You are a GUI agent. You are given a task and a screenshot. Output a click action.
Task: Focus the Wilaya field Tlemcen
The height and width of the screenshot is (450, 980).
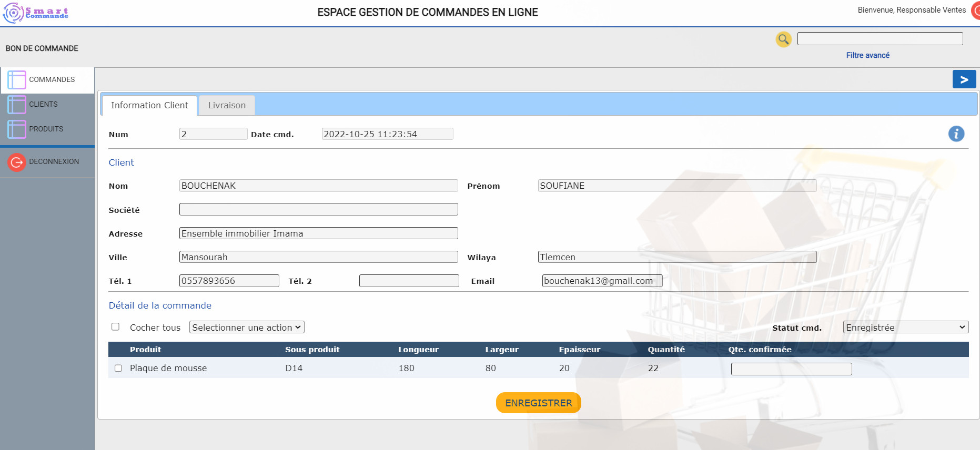(x=677, y=257)
